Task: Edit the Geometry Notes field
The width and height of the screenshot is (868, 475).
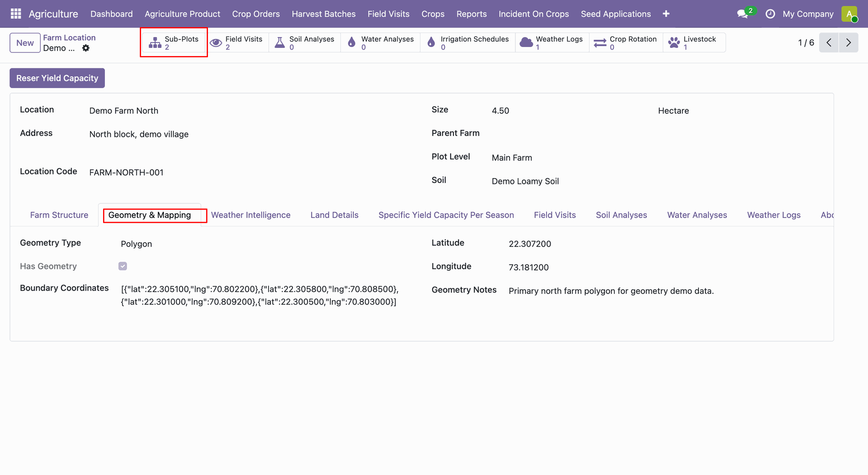Action: 666,291
